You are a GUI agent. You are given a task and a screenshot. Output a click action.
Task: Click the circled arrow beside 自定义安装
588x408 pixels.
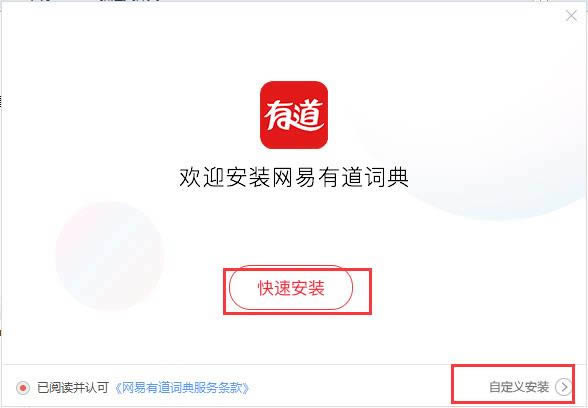564,387
